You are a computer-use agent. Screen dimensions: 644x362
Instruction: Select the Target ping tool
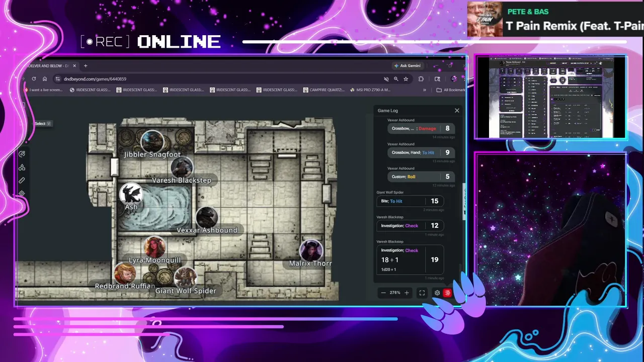click(22, 193)
